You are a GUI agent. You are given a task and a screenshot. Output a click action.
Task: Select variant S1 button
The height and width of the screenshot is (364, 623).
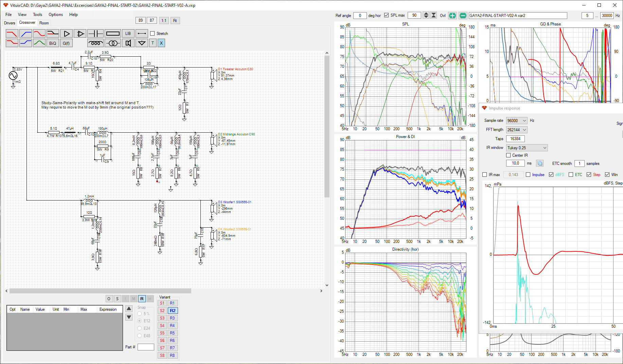(162, 303)
